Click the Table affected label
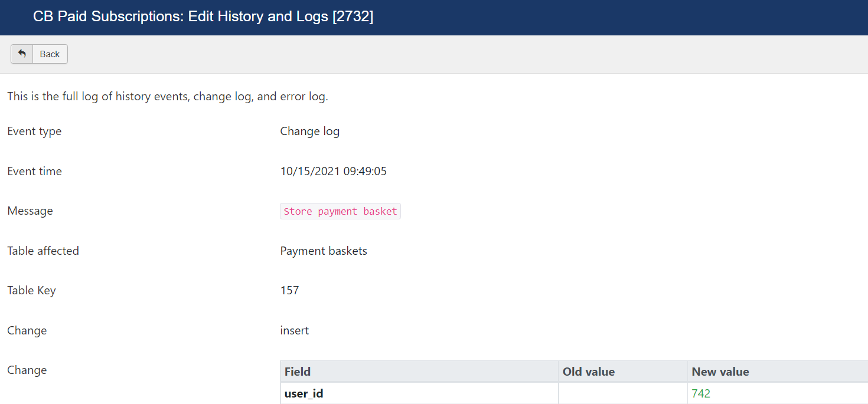868x404 pixels. (x=43, y=251)
